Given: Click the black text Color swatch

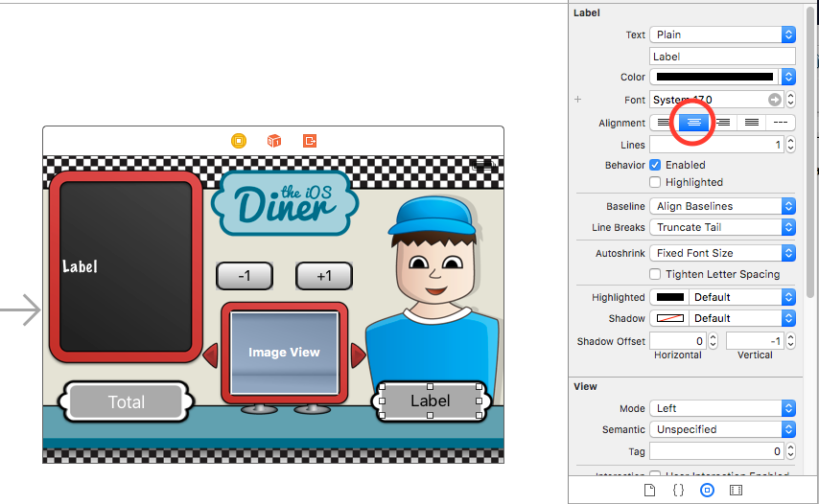Looking at the screenshot, I should coord(714,77).
